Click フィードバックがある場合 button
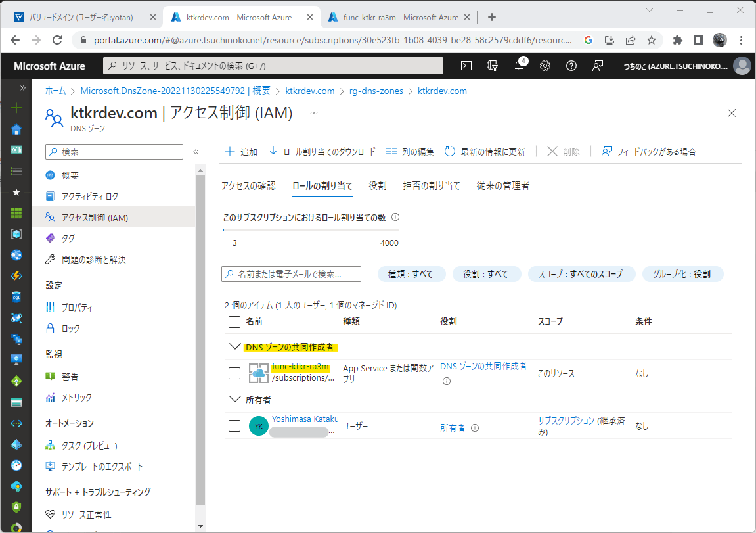The image size is (756, 533). coord(648,151)
